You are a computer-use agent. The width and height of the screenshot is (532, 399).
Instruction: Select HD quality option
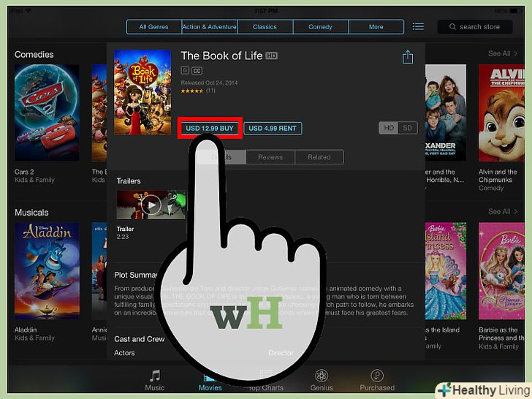(389, 128)
